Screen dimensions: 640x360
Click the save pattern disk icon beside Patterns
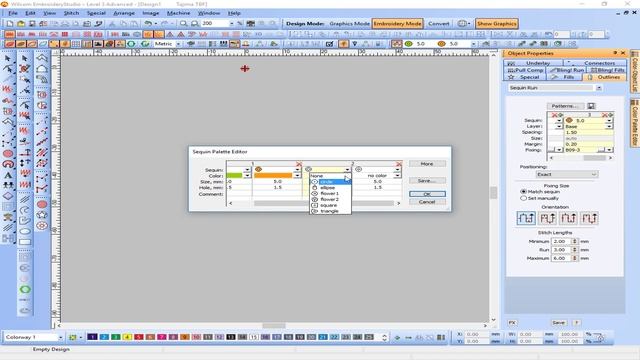(x=591, y=106)
